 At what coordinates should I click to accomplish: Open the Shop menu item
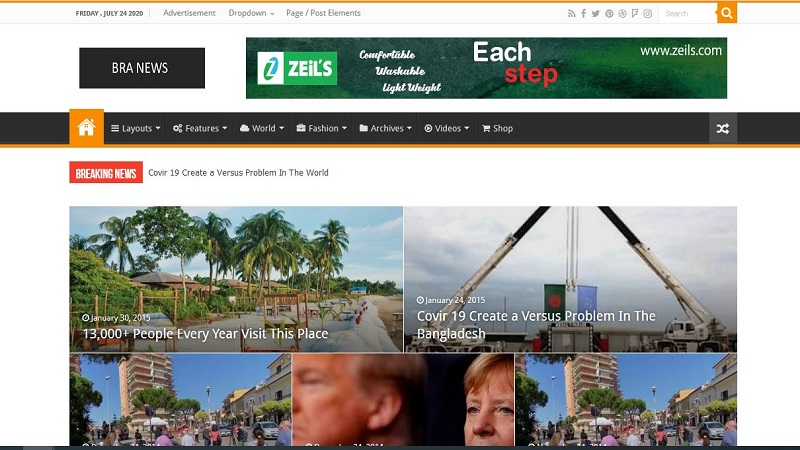click(497, 128)
